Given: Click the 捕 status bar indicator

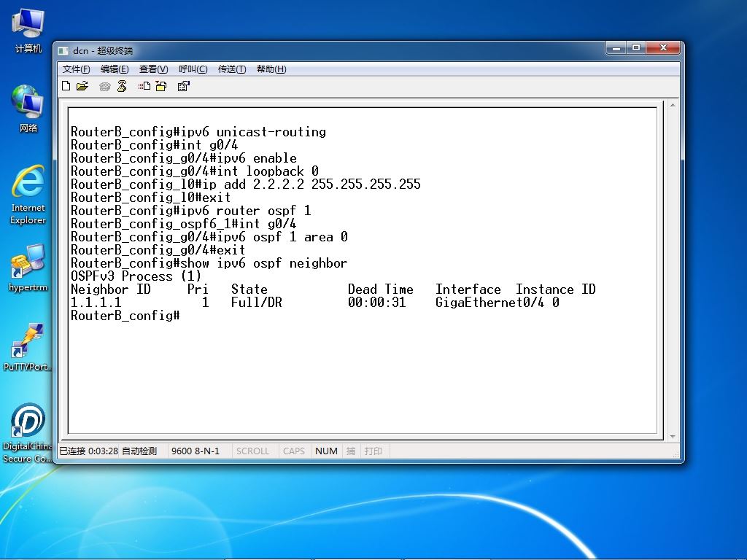Looking at the screenshot, I should point(351,451).
